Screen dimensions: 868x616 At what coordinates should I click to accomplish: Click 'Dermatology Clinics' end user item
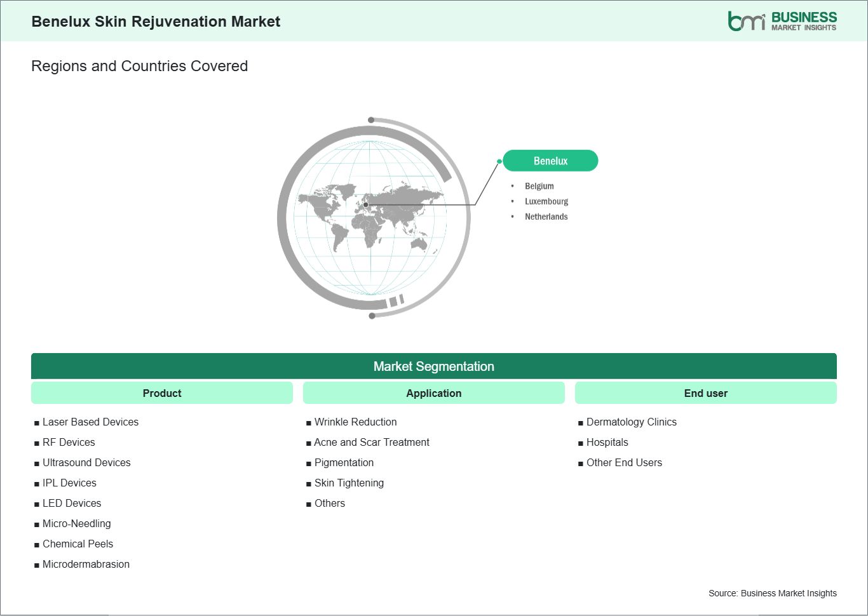click(x=632, y=422)
